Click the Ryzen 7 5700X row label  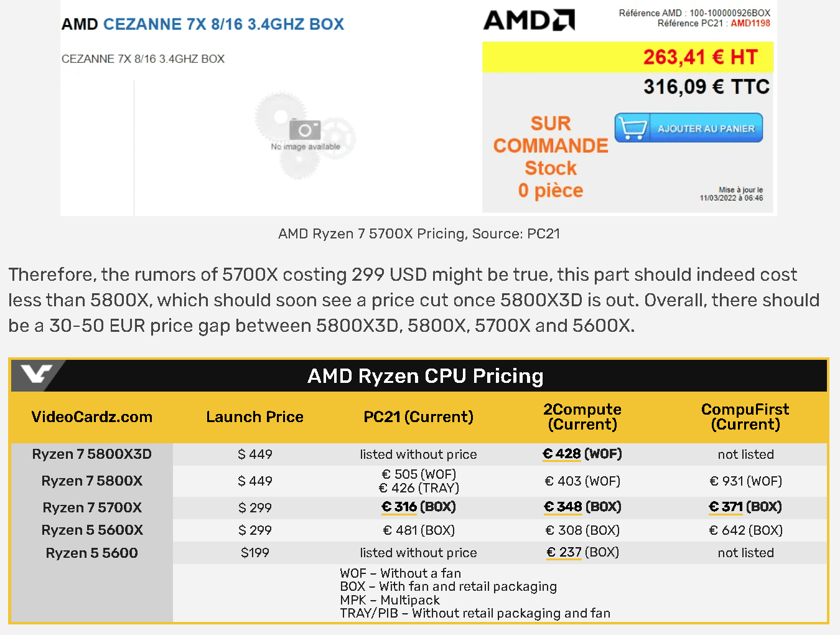(92, 508)
